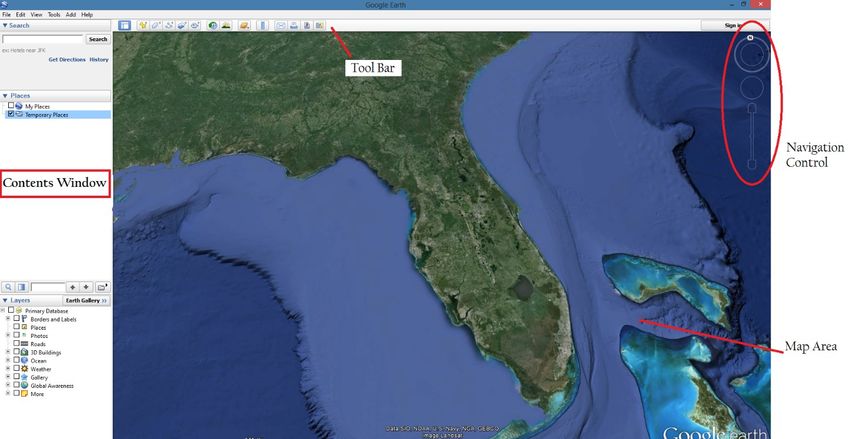The image size is (850, 439).
Task: Expand the Borders and Labels tree node
Action: point(8,318)
